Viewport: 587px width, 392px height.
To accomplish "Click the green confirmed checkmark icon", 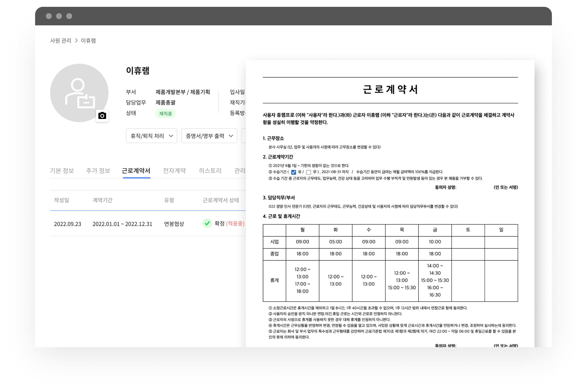I will click(x=207, y=223).
